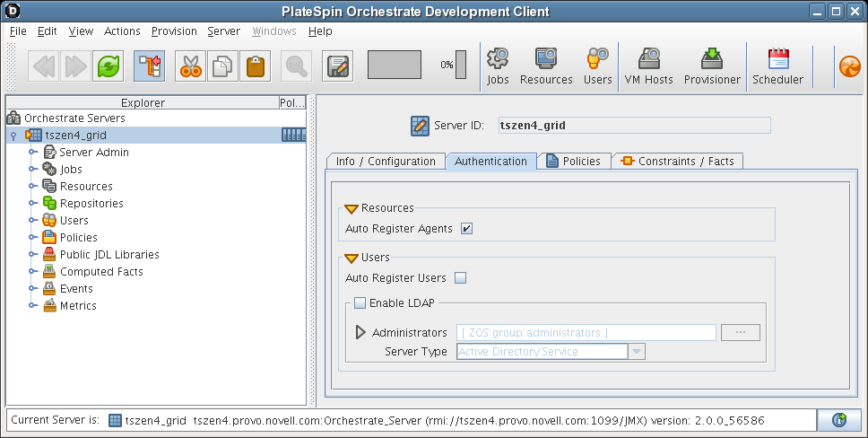Image resolution: width=868 pixels, height=438 pixels.
Task: Select the Authentication tab
Action: tap(491, 162)
